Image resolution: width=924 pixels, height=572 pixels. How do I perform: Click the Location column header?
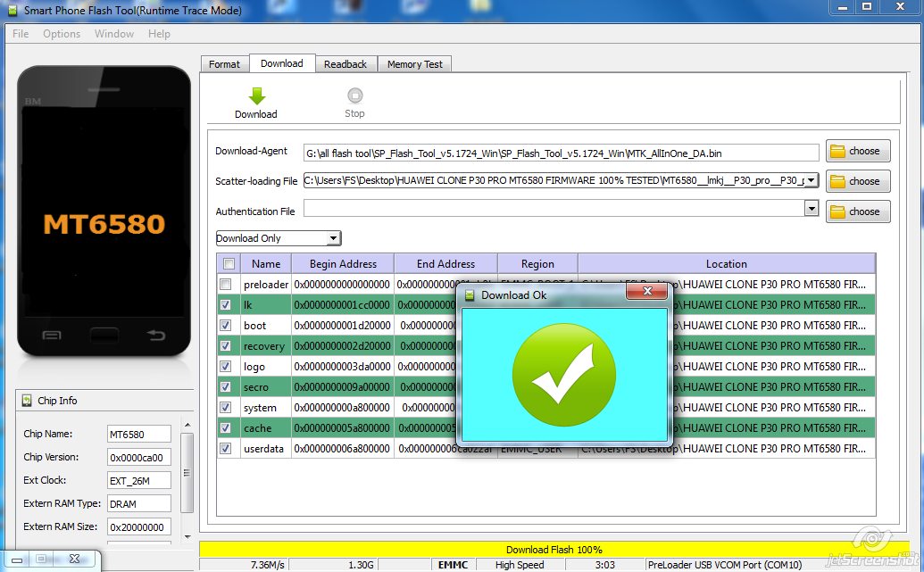tap(727, 264)
